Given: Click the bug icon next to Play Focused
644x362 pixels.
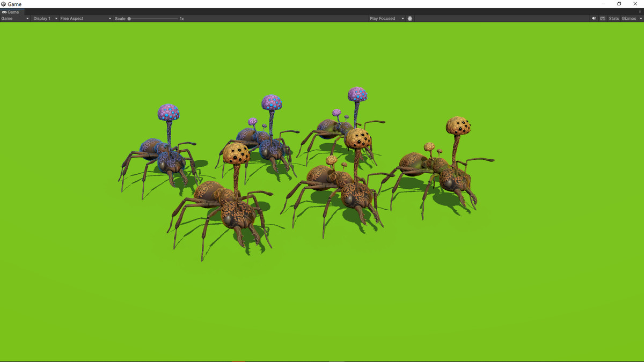Looking at the screenshot, I should point(409,18).
